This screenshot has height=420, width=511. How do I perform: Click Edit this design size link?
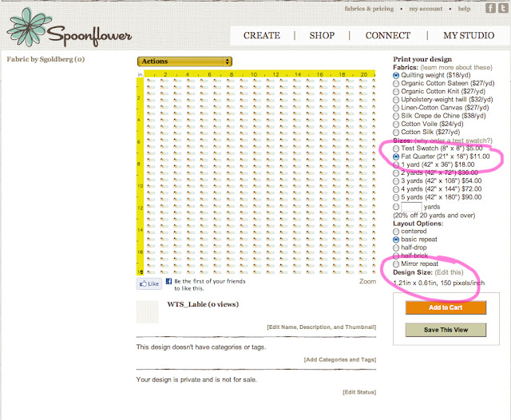pos(449,272)
